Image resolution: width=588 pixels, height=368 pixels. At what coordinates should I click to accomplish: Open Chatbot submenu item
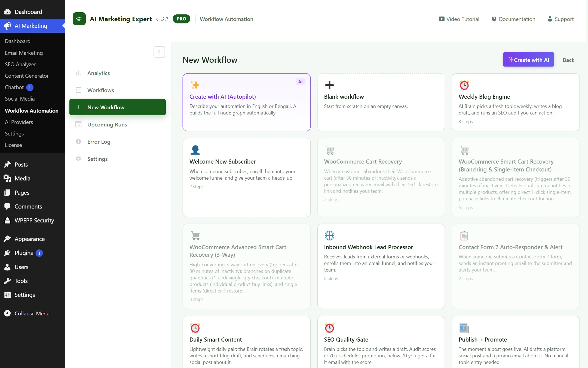click(x=14, y=87)
